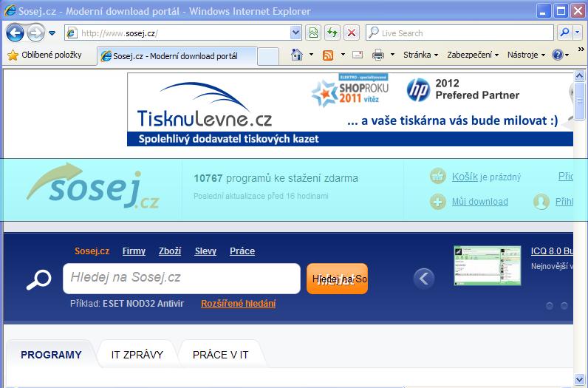Go to home page with house icon
588x388 pixels.
(297, 55)
